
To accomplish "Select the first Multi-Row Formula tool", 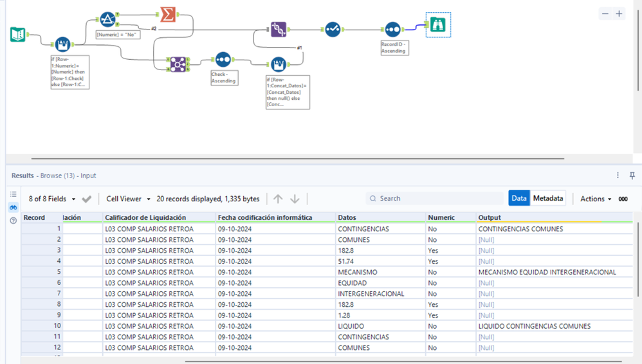I will pyautogui.click(x=62, y=44).
